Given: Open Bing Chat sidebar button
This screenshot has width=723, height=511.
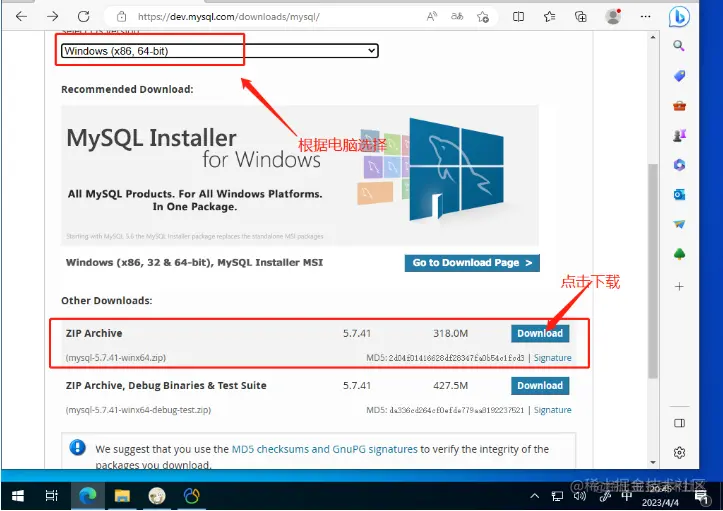Looking at the screenshot, I should (x=679, y=17).
